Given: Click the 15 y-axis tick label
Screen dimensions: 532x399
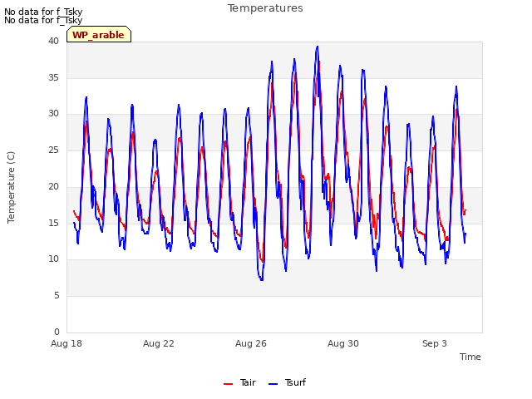Looking at the screenshot, I should [x=53, y=223].
